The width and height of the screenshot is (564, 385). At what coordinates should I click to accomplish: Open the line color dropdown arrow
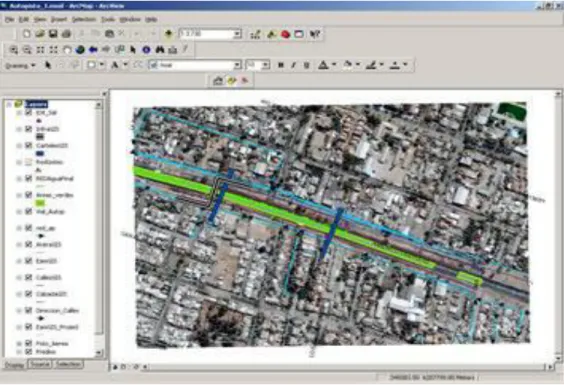(x=382, y=65)
